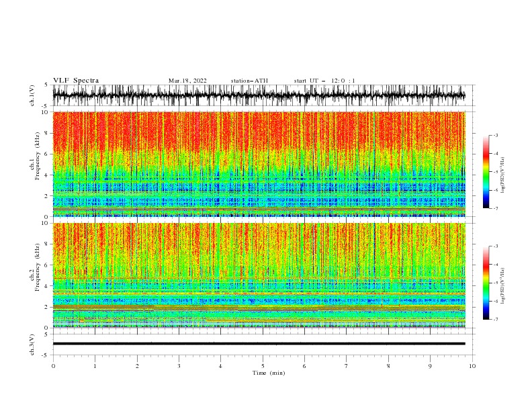The height and width of the screenshot is (411, 532).
Task: Click the ch.2 spectrogram plot
Action: click(259, 275)
